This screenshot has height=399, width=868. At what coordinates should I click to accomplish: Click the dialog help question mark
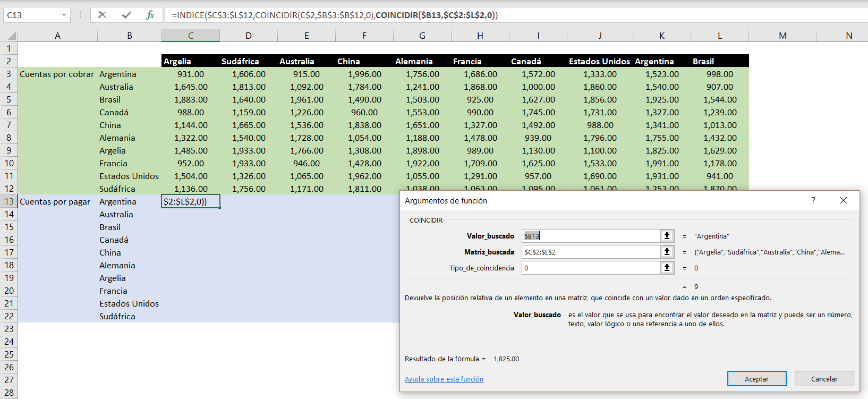tap(813, 200)
